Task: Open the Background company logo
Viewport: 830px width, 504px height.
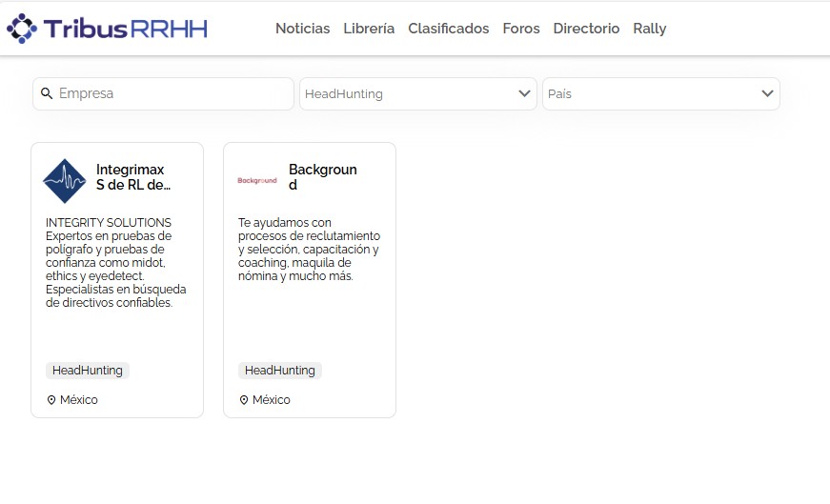Action: (x=257, y=180)
